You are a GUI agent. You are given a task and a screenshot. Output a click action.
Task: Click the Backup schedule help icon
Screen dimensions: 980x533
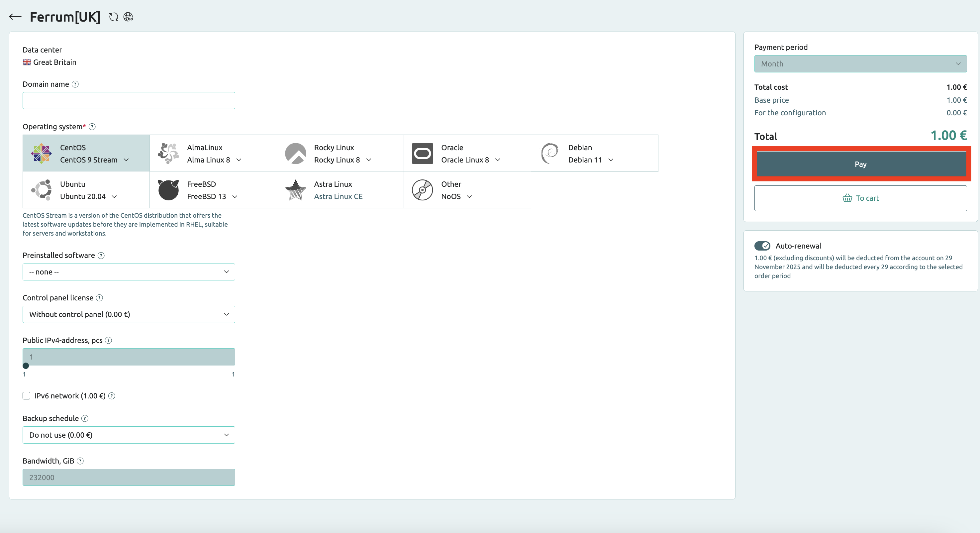point(85,418)
